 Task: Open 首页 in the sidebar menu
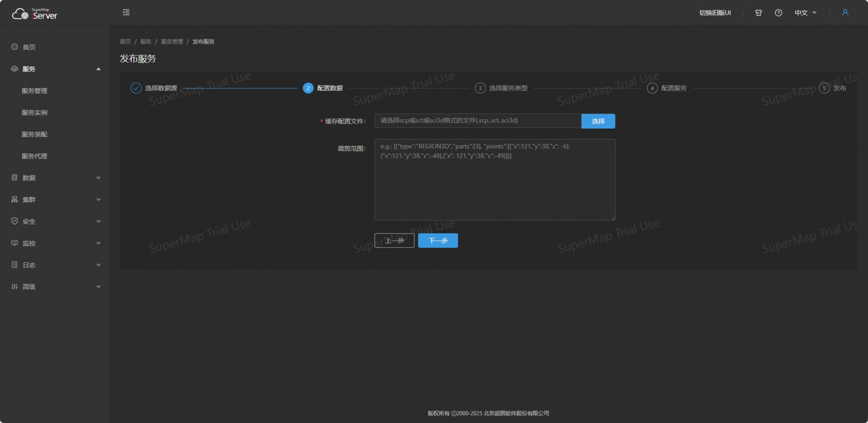[x=29, y=47]
